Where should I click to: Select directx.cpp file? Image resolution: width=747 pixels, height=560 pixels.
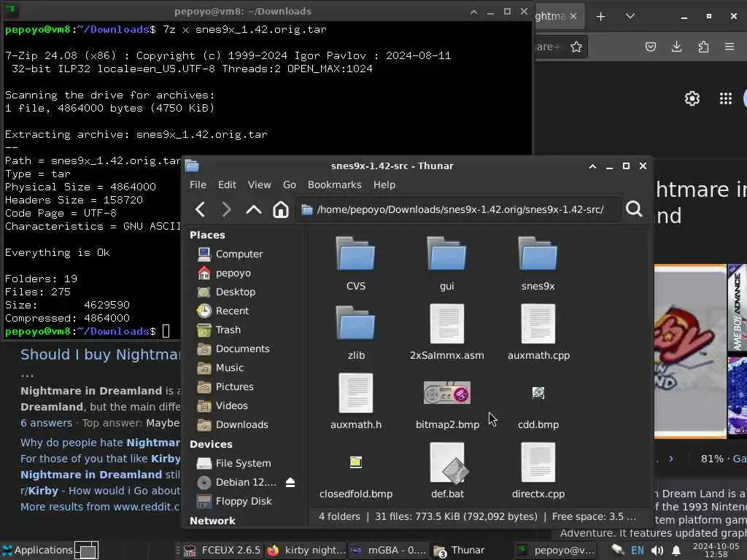(x=538, y=471)
